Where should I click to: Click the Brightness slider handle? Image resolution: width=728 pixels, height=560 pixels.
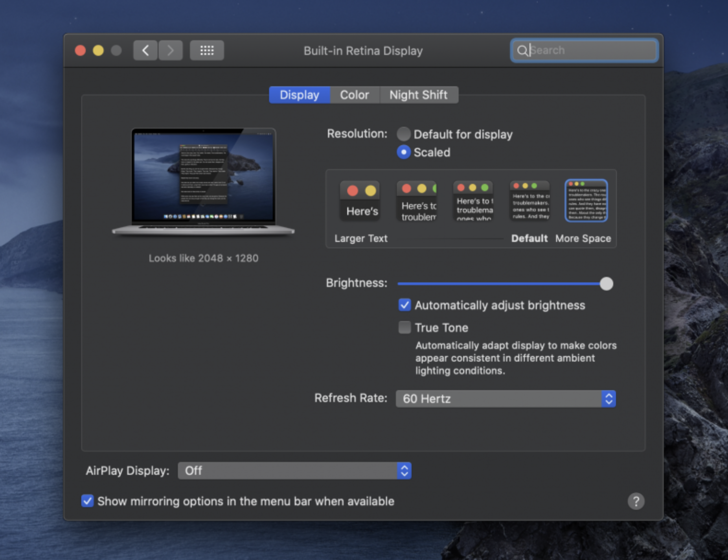[x=606, y=284]
